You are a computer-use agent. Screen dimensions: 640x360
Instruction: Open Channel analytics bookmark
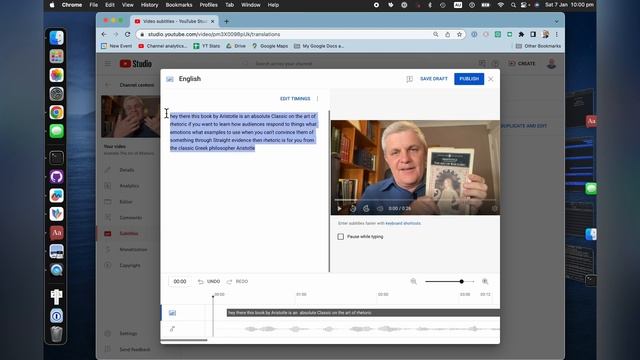162,46
